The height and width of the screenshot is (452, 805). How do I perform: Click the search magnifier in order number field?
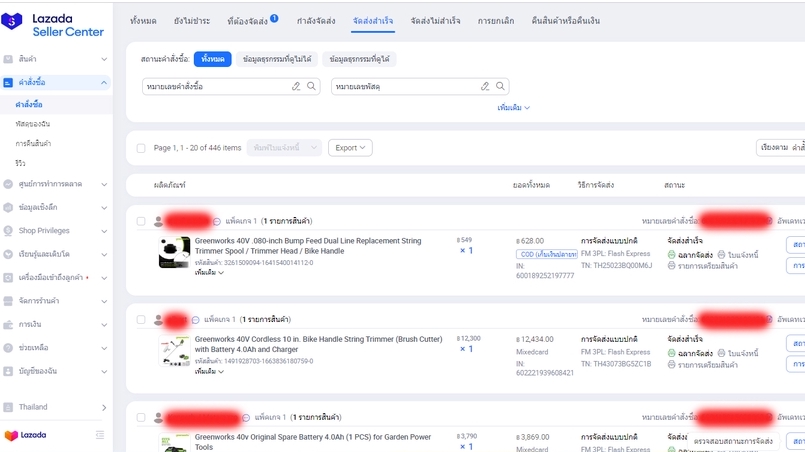tap(312, 86)
